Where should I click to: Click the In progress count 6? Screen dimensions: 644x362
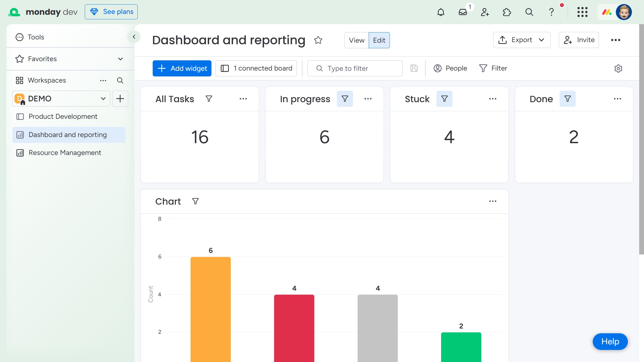pyautogui.click(x=324, y=137)
